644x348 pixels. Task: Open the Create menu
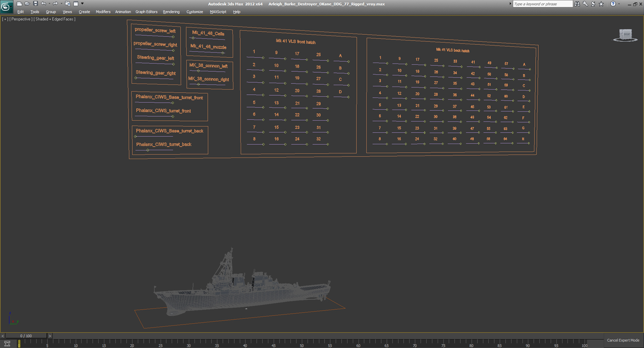(x=84, y=12)
